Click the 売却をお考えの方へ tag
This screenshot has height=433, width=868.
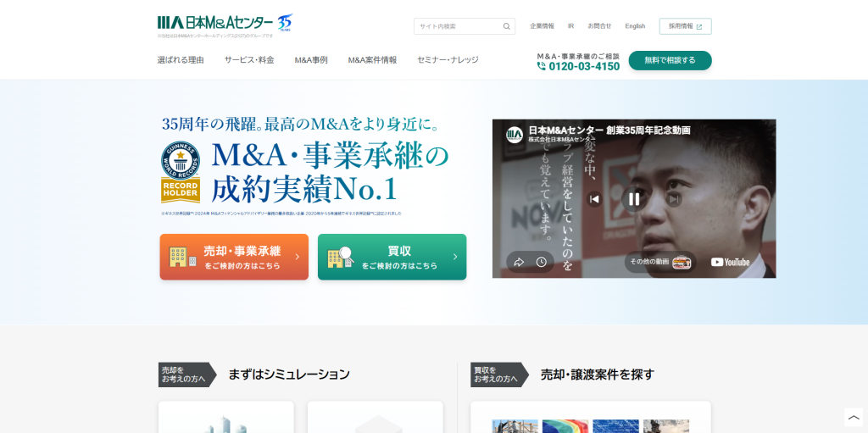tap(186, 375)
